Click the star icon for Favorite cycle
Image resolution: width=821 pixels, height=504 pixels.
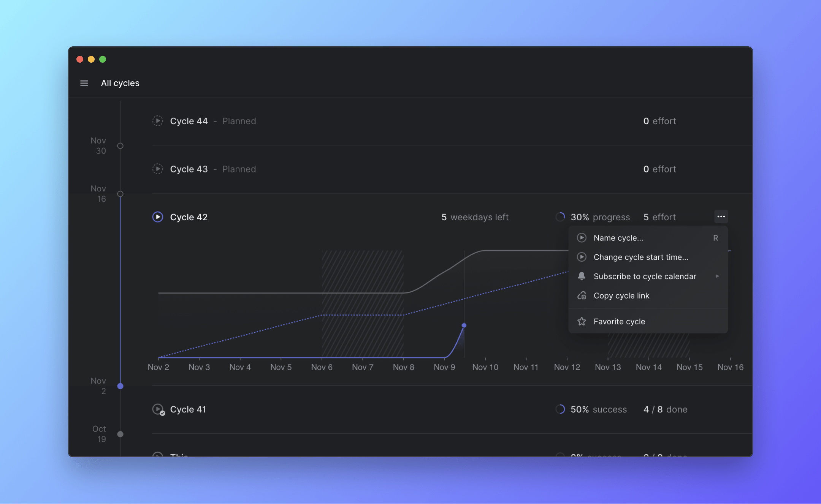[582, 321]
